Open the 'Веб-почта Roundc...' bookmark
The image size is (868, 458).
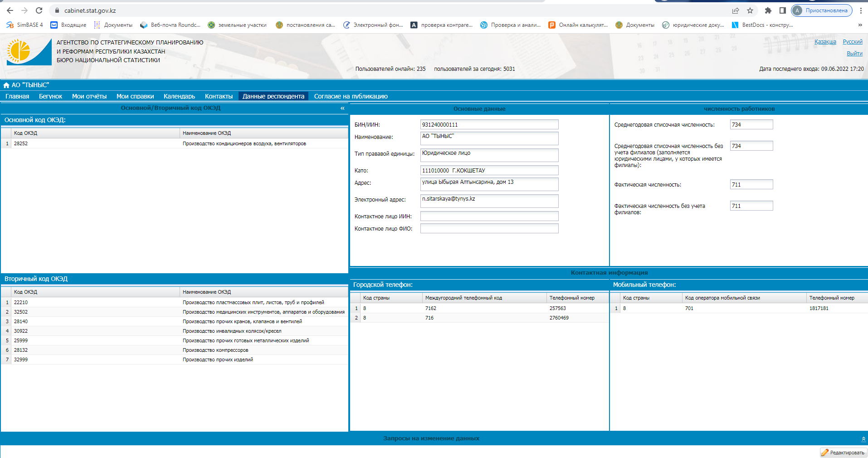coord(170,25)
